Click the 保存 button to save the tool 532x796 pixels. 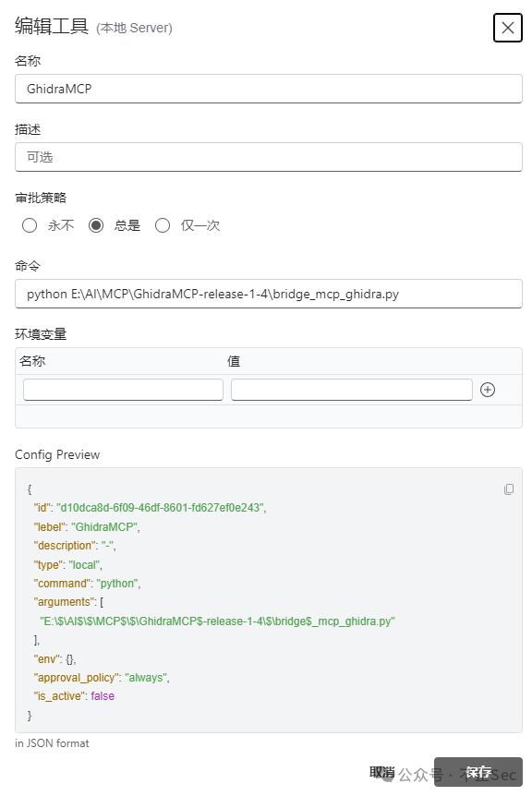click(478, 772)
